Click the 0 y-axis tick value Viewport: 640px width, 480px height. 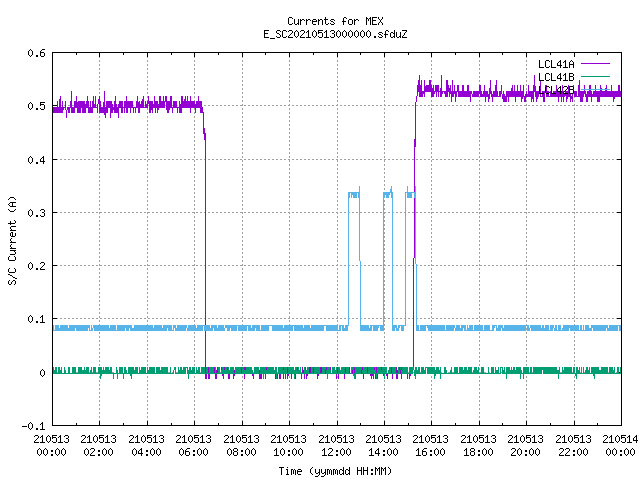[42, 372]
